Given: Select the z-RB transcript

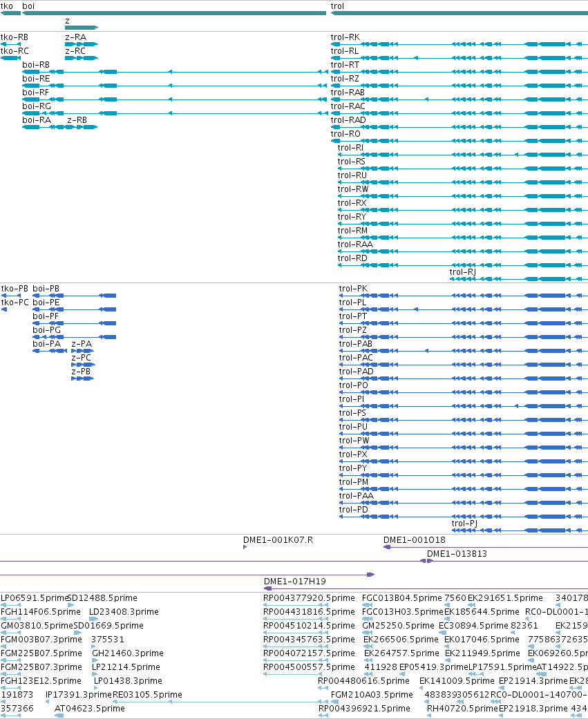Looking at the screenshot, I should coord(77,119).
